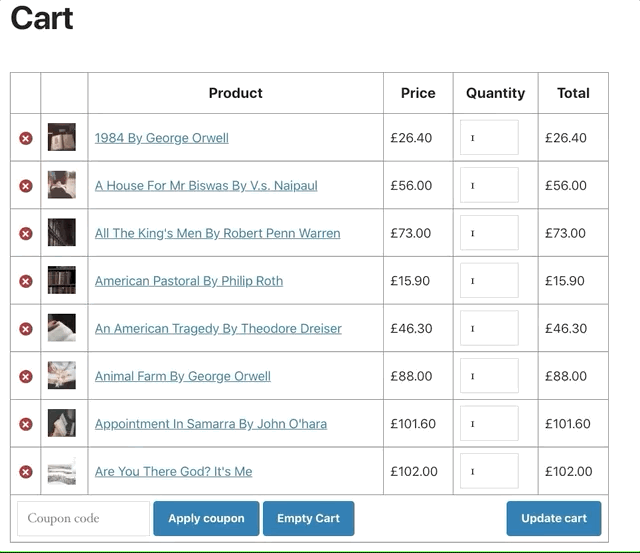The height and width of the screenshot is (553, 640).
Task: Click the Empty Cart button
Action: (x=308, y=518)
